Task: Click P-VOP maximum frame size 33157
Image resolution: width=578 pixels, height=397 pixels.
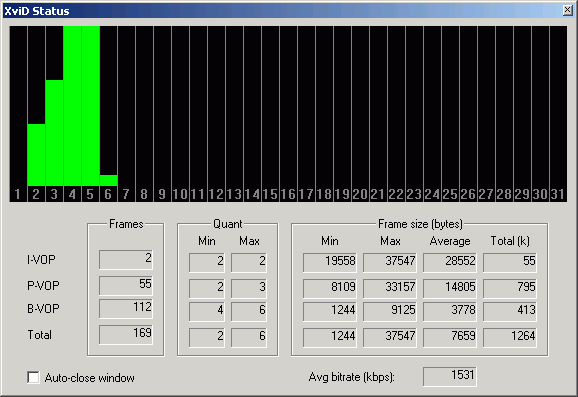Action: tap(390, 288)
